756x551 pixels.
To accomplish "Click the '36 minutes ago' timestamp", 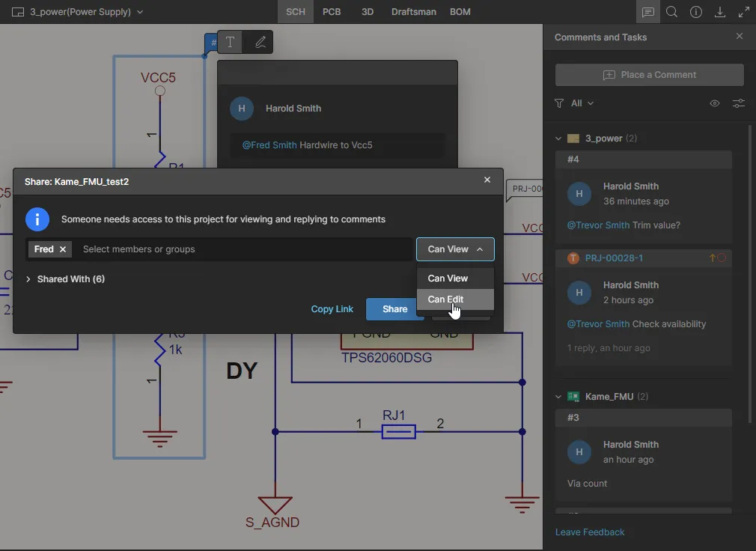I will (x=636, y=201).
